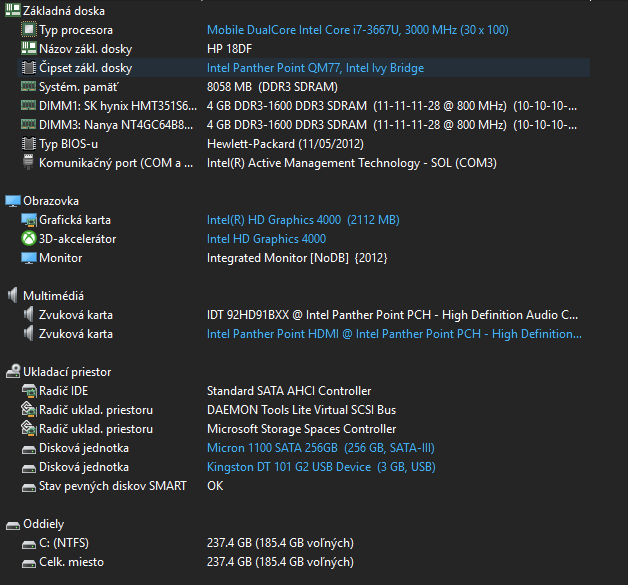Select the Čipset zákl. dosky label
The height and width of the screenshot is (585, 628).
pyautogui.click(x=85, y=68)
